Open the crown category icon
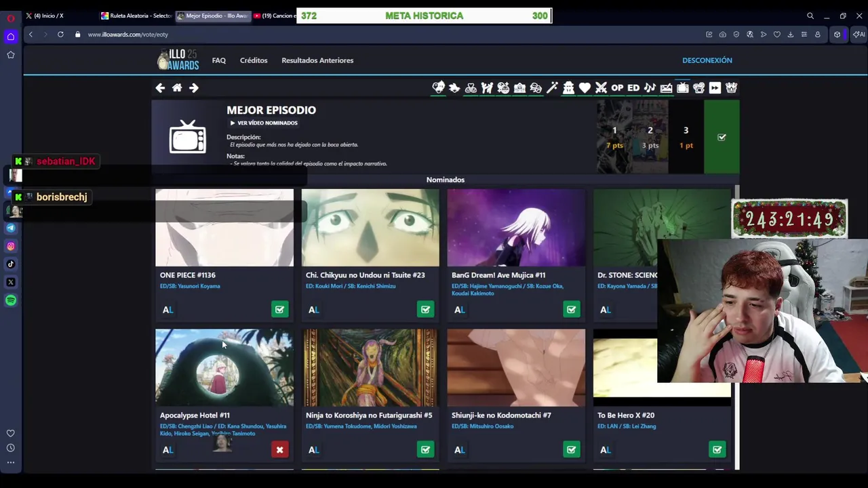This screenshot has height=488, width=868. [x=731, y=87]
